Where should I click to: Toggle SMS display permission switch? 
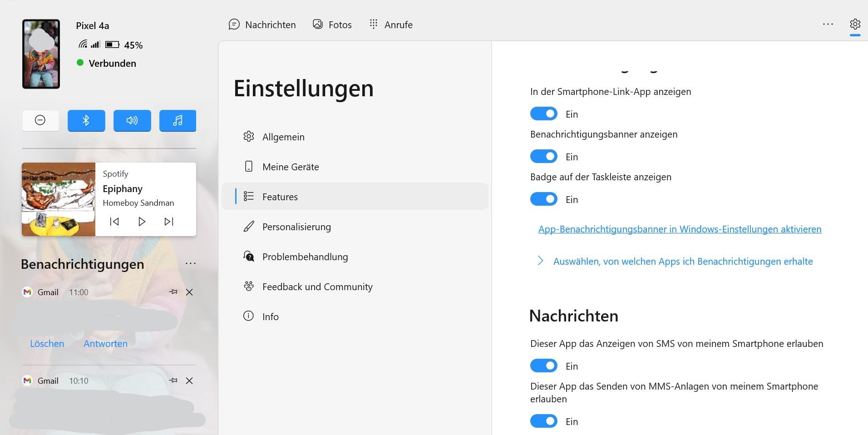(x=543, y=366)
